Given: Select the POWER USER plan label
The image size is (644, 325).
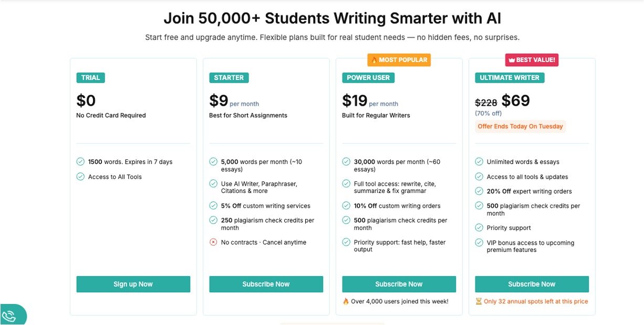Looking at the screenshot, I should (368, 78).
